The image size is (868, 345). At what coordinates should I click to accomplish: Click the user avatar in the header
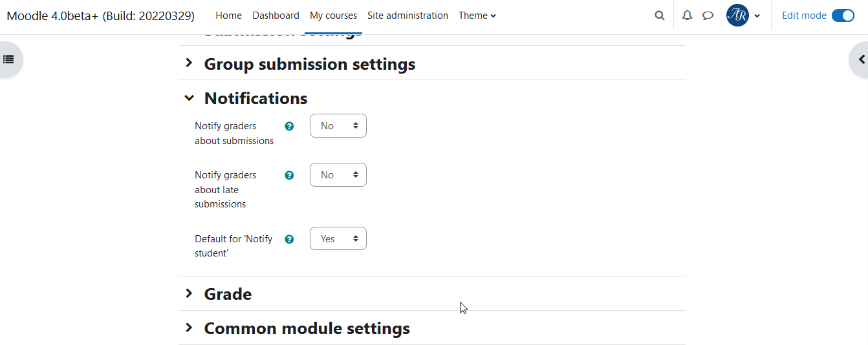click(737, 16)
